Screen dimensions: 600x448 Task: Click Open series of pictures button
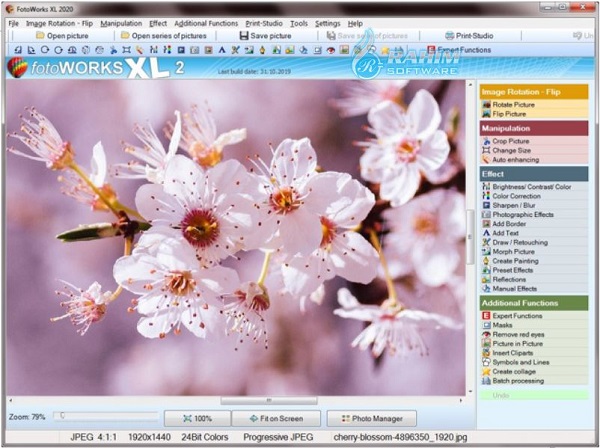(x=164, y=36)
